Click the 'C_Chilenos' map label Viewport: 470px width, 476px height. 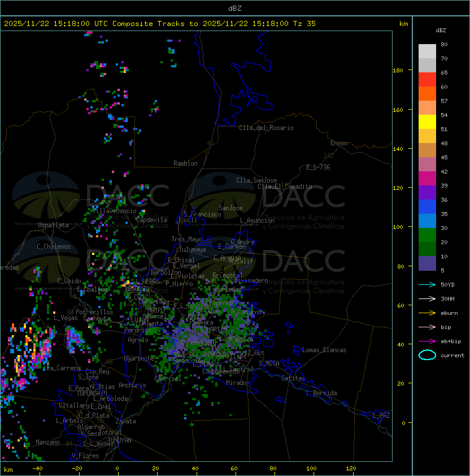[54, 246]
